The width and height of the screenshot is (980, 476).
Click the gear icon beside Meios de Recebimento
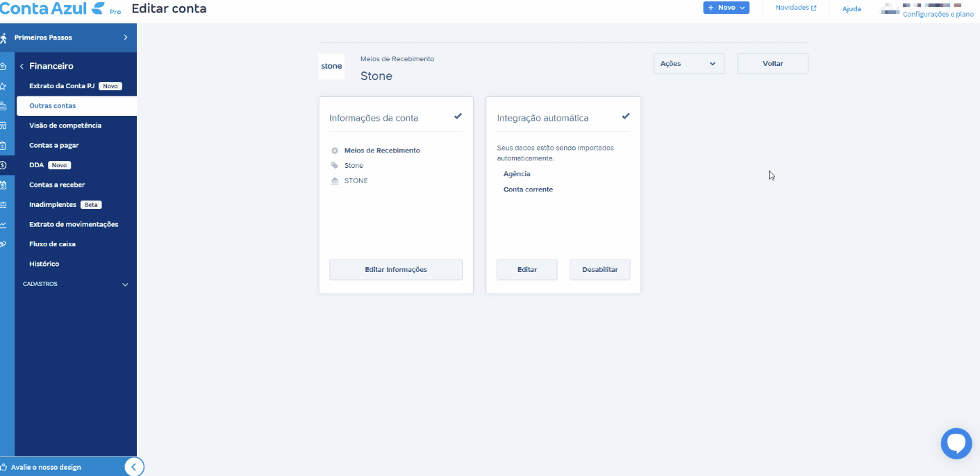coord(335,151)
